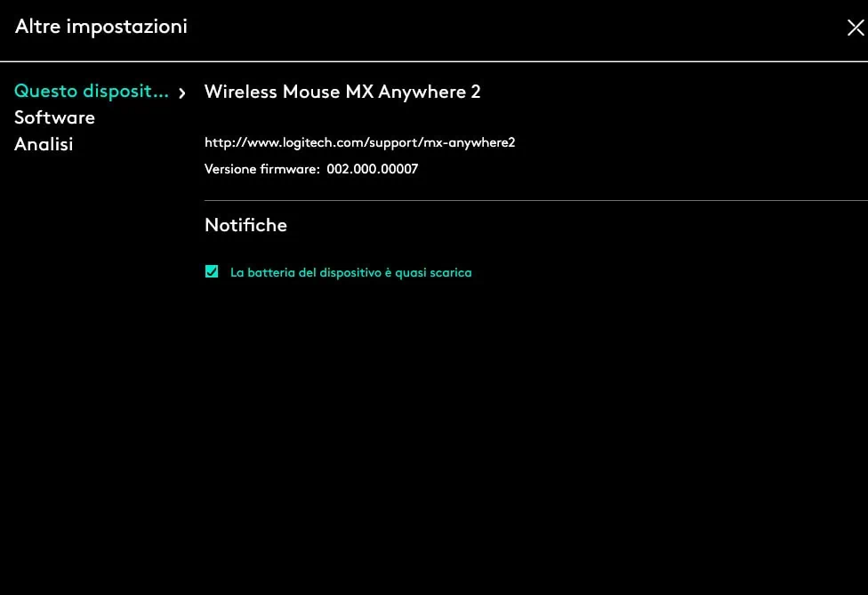Click firmware version 002.000.00007 text
868x595 pixels.
[372, 169]
